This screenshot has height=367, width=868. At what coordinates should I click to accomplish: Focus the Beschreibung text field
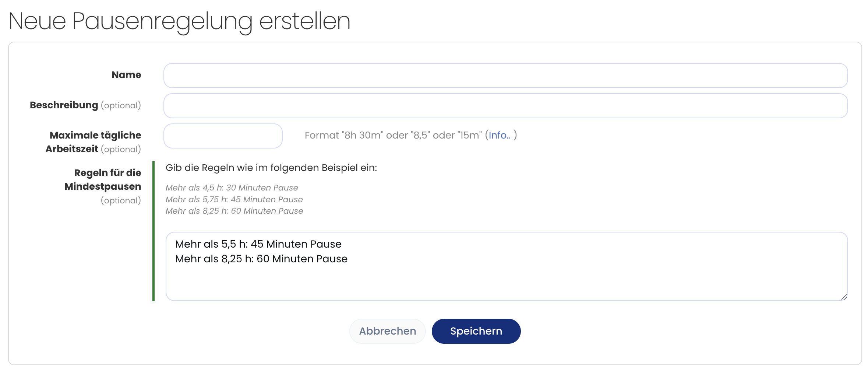tap(505, 106)
